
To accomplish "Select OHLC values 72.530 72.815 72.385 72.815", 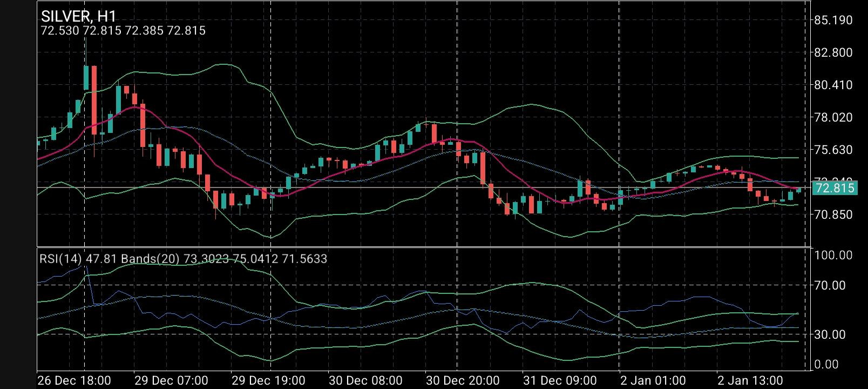I will (123, 31).
